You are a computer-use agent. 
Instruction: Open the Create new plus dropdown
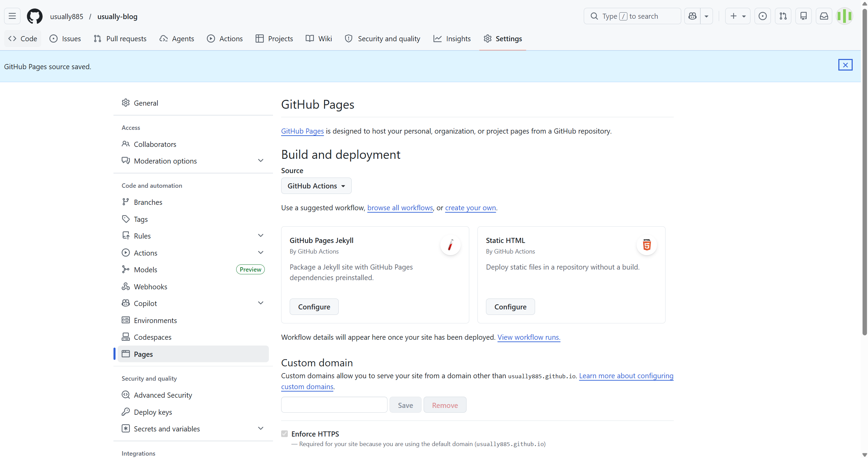[737, 16]
